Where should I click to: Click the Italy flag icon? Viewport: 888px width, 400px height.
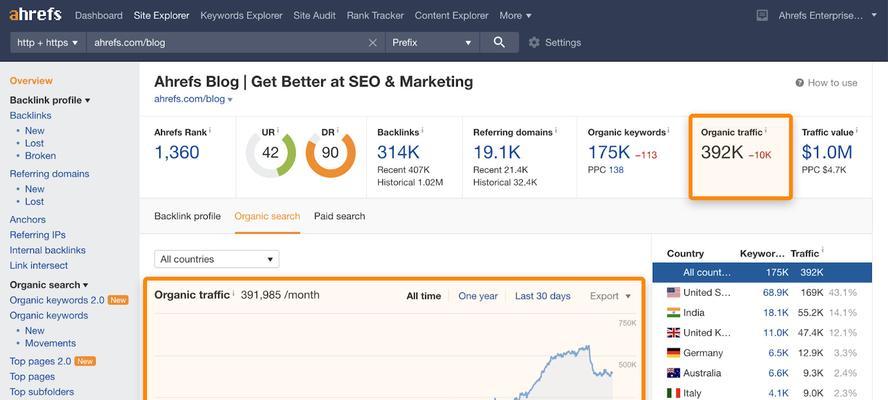pos(673,393)
